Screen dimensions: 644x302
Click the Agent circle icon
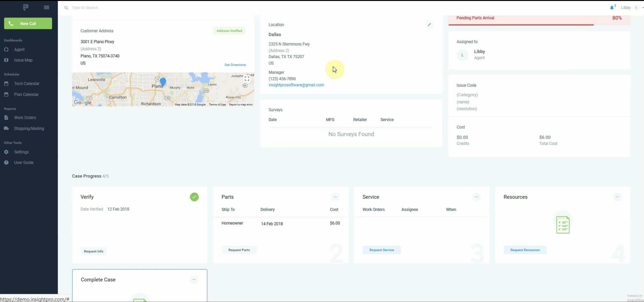6,49
